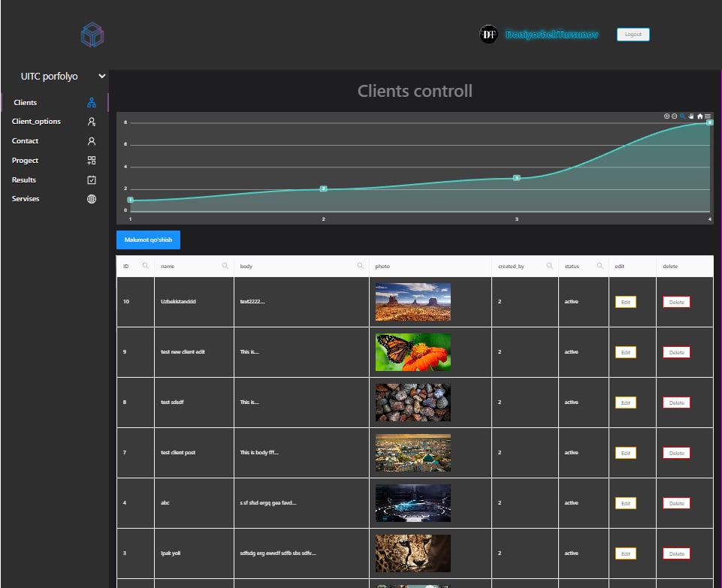
Task: Click search icon in ID column header
Action: [x=146, y=266]
